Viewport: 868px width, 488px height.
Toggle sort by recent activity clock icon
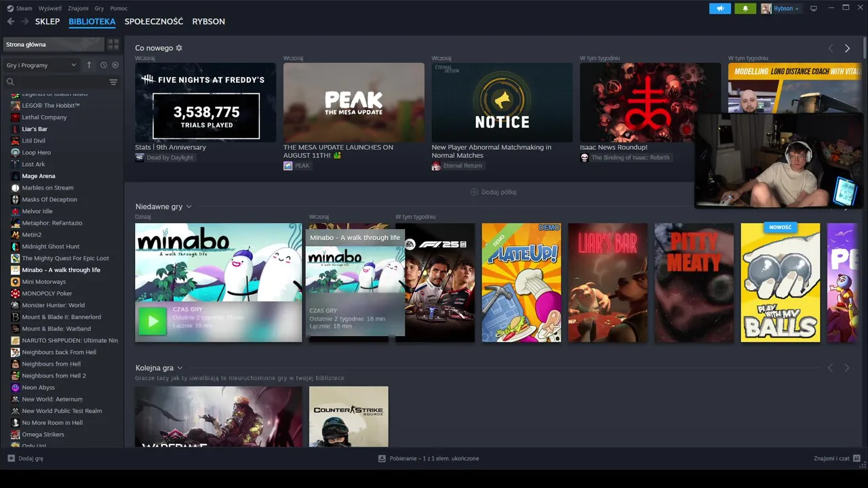point(104,65)
